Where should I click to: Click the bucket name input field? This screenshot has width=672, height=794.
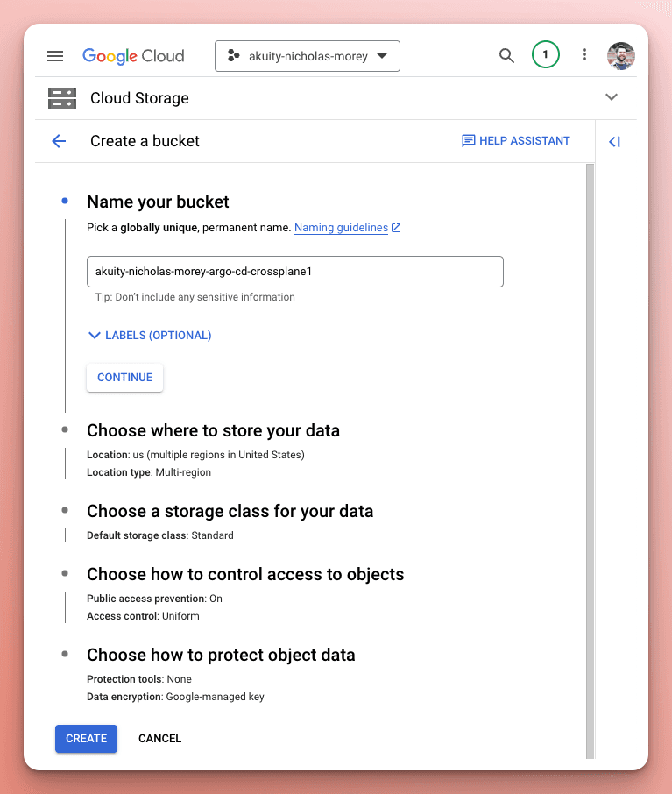(294, 272)
